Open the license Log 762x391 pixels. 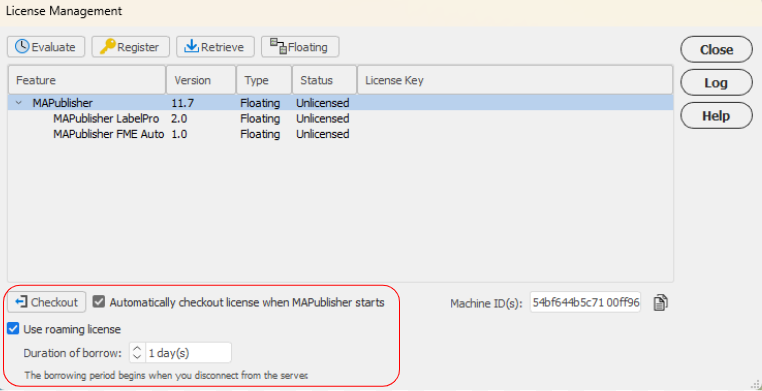(x=716, y=83)
